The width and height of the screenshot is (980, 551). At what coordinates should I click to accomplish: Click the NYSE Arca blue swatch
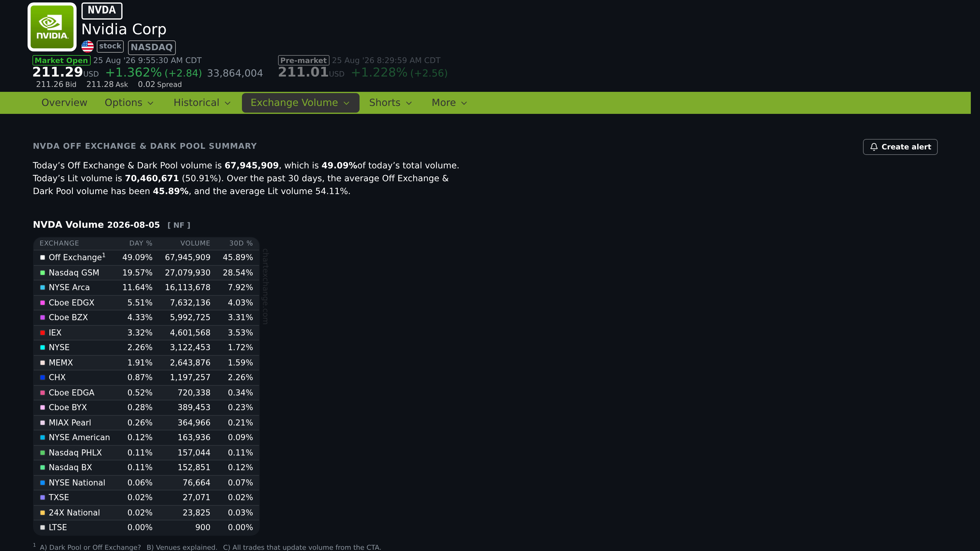(x=43, y=287)
